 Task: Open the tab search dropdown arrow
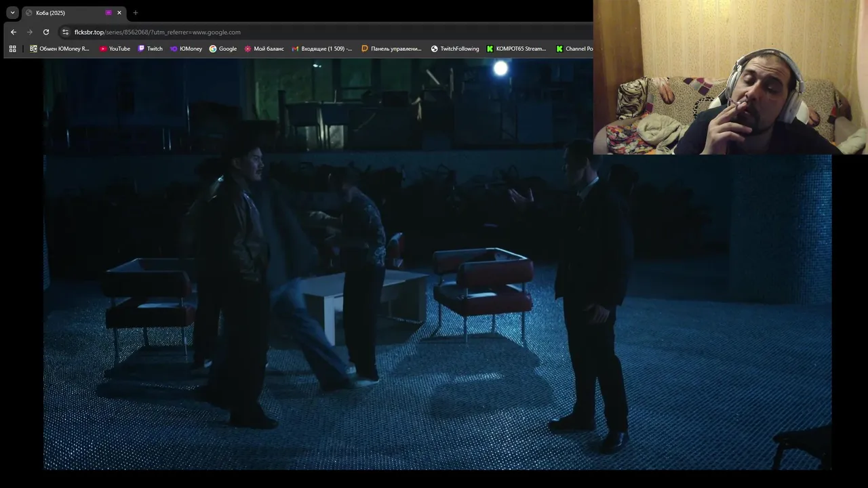click(x=12, y=13)
